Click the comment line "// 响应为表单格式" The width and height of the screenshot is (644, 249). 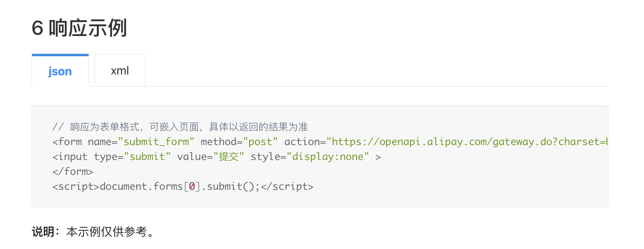pos(180,127)
